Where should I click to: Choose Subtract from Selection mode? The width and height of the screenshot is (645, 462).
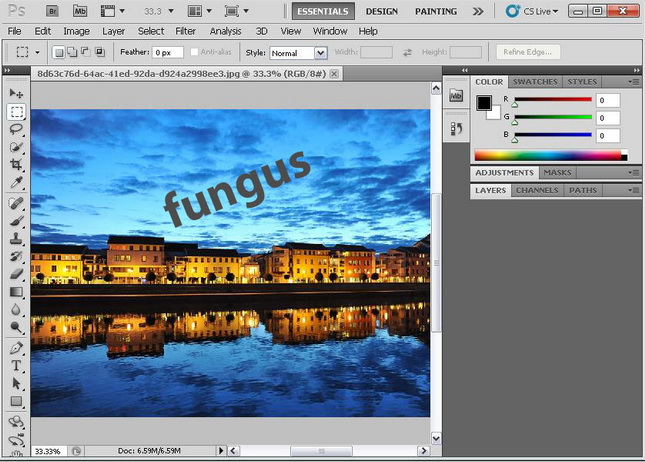[86, 52]
